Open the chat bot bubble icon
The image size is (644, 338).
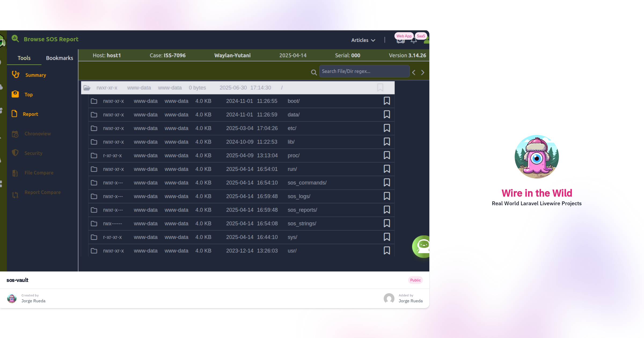pyautogui.click(x=422, y=246)
